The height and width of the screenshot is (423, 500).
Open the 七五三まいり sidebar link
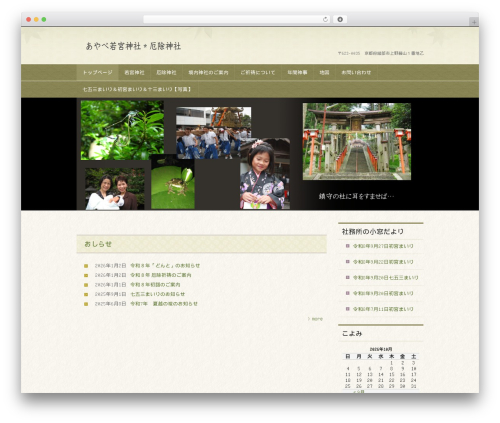pos(385,277)
